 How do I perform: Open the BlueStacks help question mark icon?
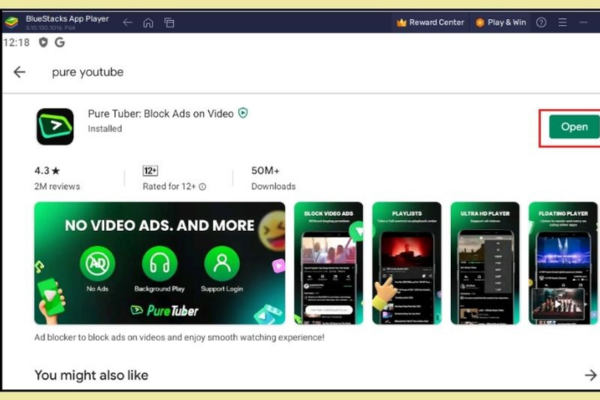coord(541,23)
